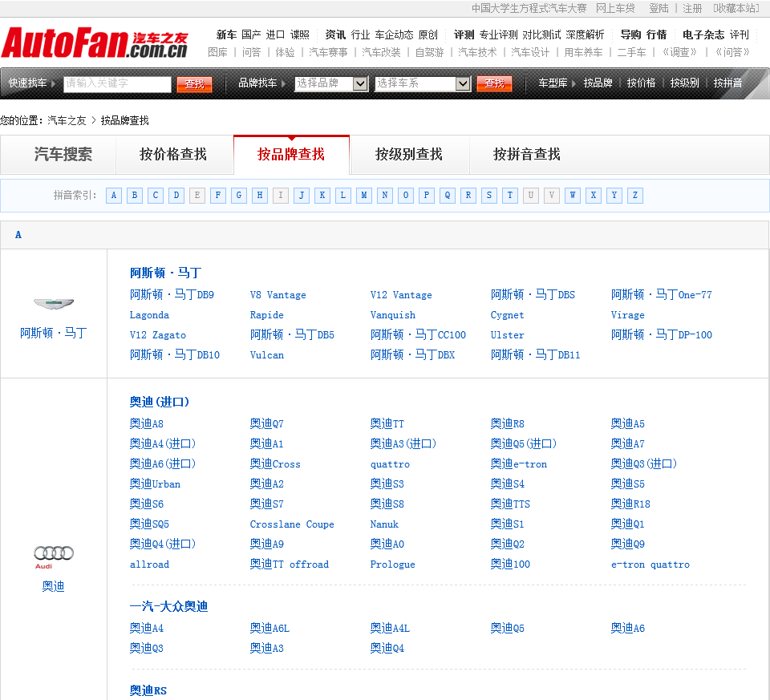The image size is (770, 700).
Task: Open 二手车 in the secondary navigation
Action: (631, 53)
